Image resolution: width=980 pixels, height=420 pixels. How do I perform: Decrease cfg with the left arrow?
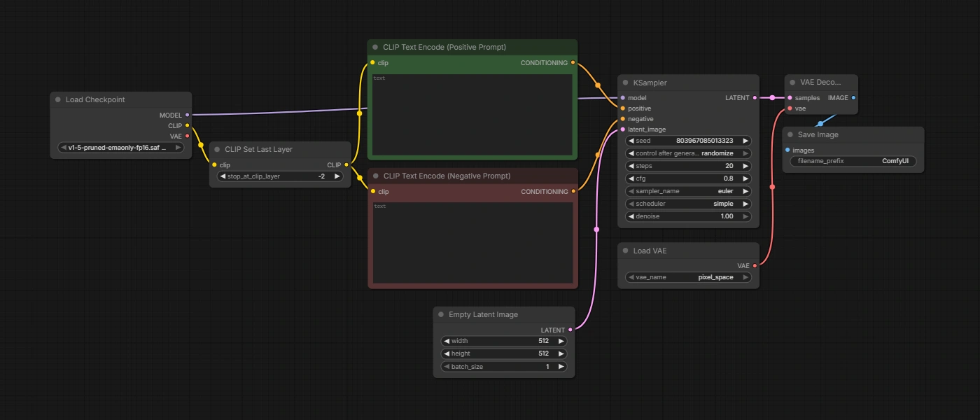pos(631,178)
